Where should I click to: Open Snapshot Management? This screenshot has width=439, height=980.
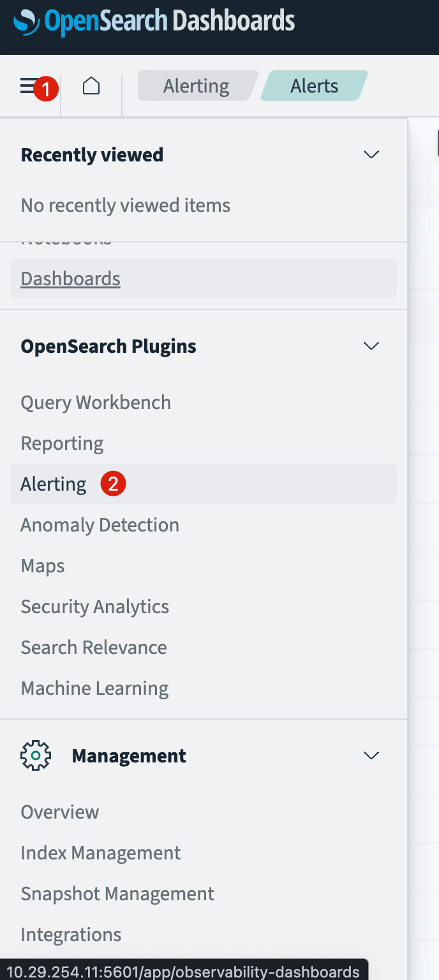pyautogui.click(x=117, y=894)
